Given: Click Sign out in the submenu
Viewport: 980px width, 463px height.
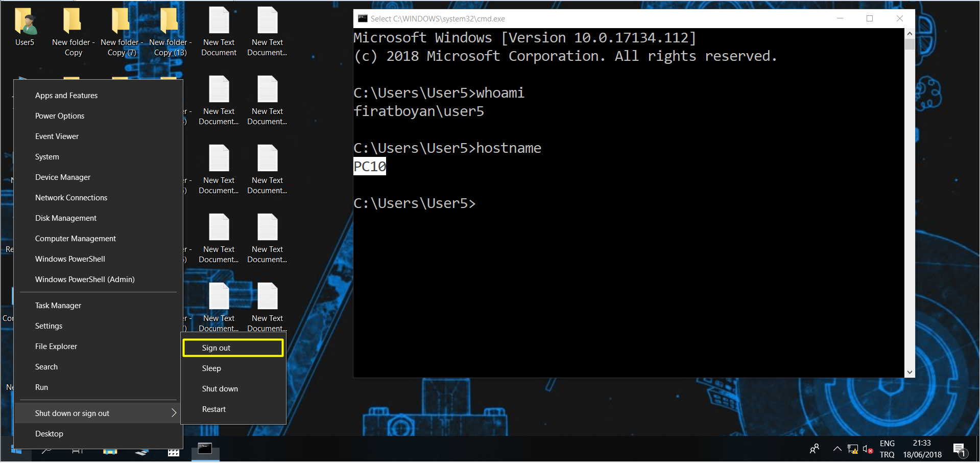Looking at the screenshot, I should coord(233,348).
